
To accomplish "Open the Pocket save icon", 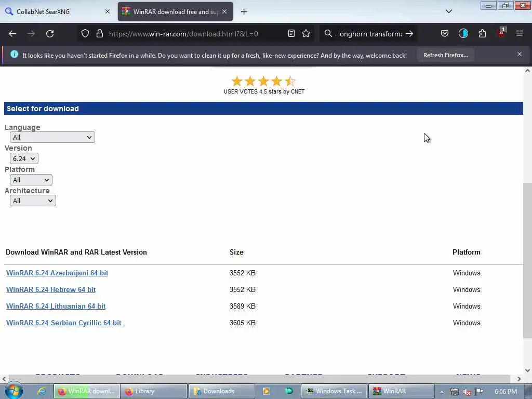I will pyautogui.click(x=445, y=34).
